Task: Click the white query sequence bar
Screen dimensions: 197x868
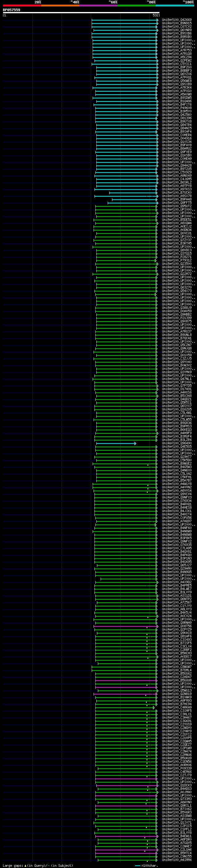Action: (81, 13)
